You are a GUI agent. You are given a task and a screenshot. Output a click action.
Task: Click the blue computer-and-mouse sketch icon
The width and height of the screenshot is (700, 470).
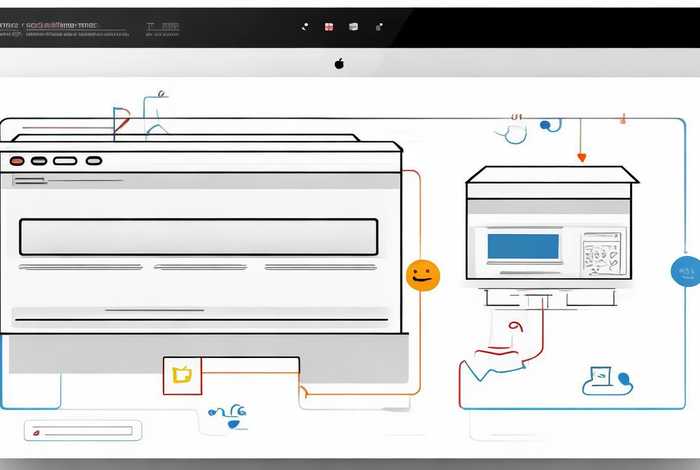tap(606, 378)
